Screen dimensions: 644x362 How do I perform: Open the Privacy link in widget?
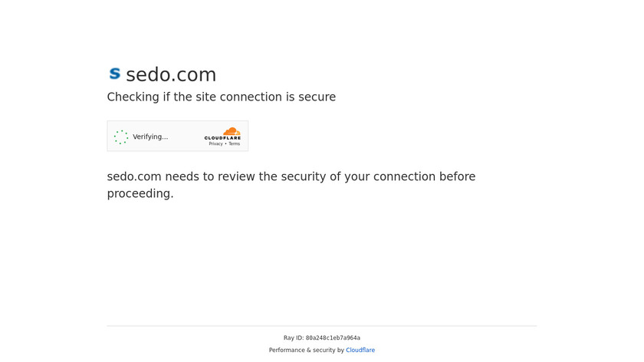point(215,144)
